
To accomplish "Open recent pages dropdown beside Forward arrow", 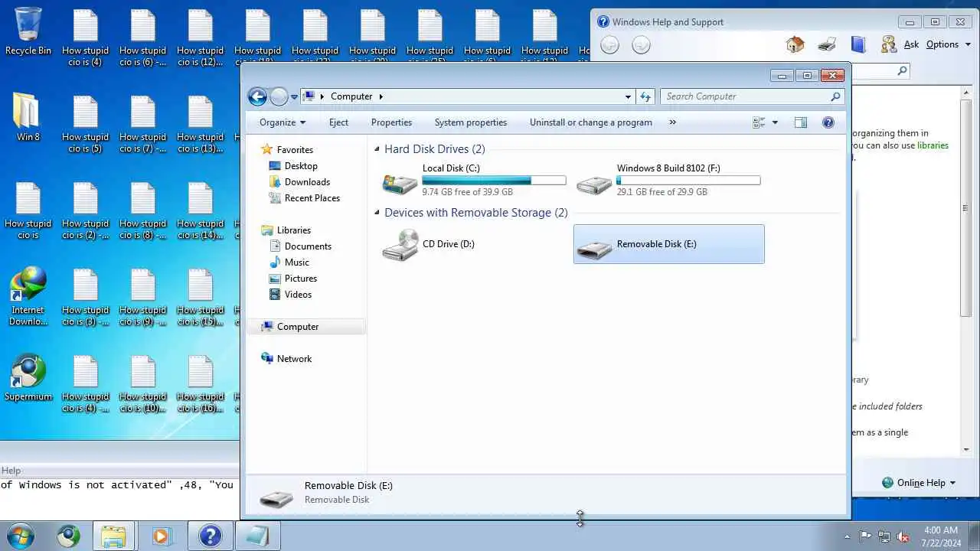I will [294, 97].
